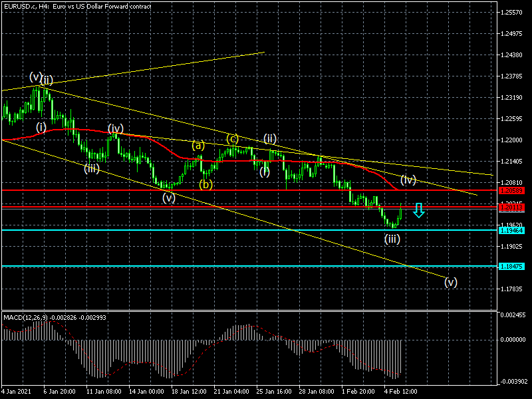Select the cyan 1.19484 price tag

512,230
